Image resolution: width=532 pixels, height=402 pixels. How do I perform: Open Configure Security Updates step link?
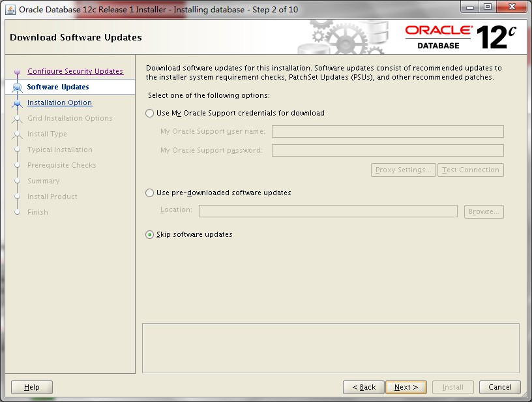(x=76, y=71)
